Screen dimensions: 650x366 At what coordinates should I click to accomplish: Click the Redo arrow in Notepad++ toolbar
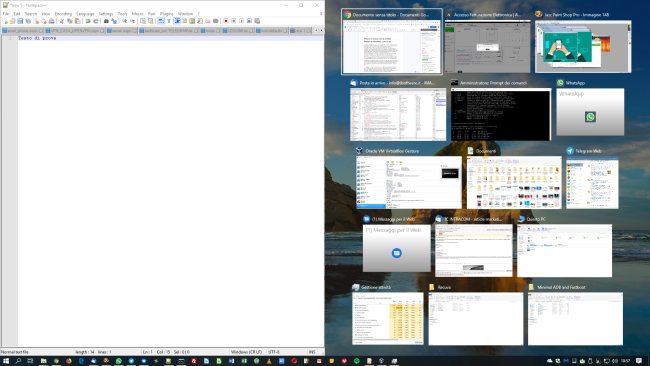tap(96, 21)
